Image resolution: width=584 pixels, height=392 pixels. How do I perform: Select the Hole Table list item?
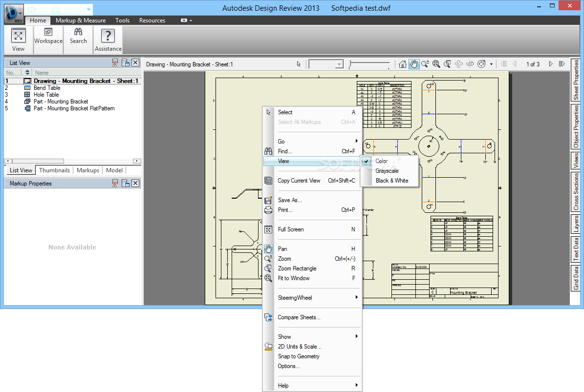[73, 95]
